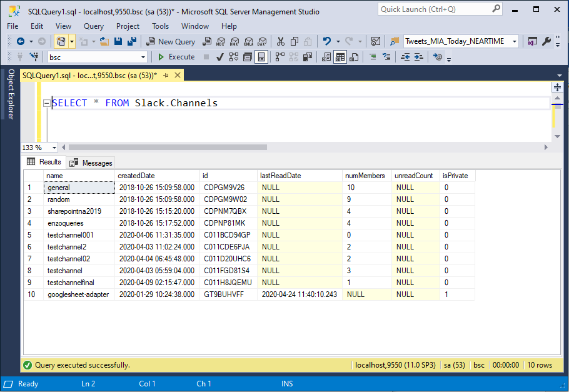The height and width of the screenshot is (392, 569).
Task: Click the Decrease Indent icon
Action: pos(405,57)
